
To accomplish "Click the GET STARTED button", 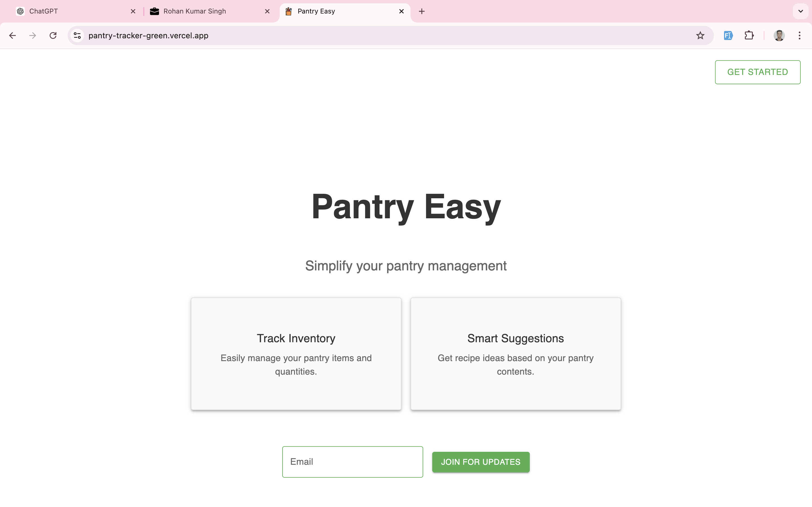I will (x=758, y=72).
